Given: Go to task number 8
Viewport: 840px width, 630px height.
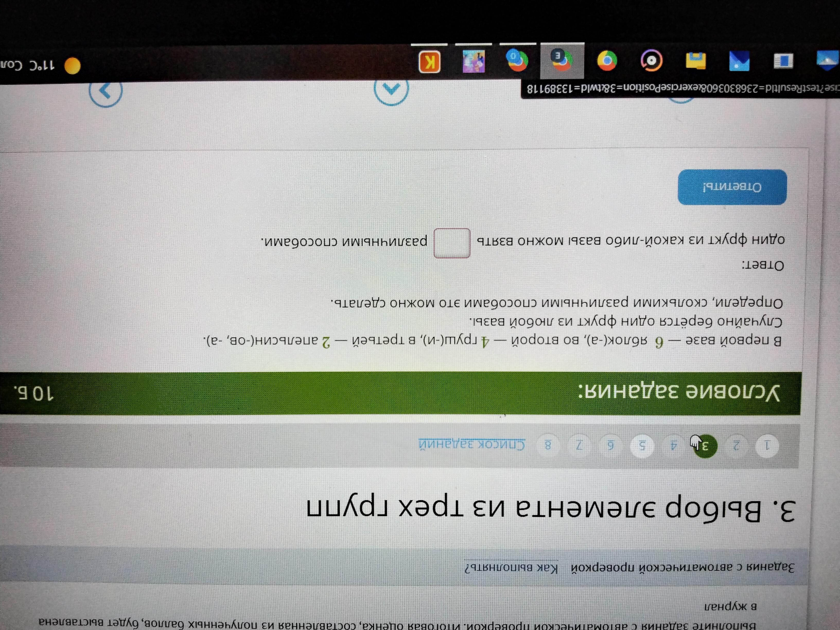Looking at the screenshot, I should point(548,445).
